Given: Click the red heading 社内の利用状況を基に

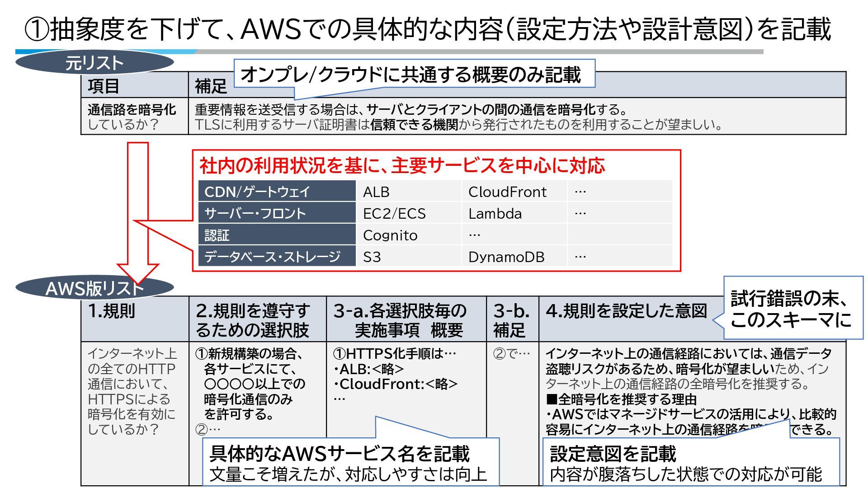Looking at the screenshot, I should tap(401, 166).
